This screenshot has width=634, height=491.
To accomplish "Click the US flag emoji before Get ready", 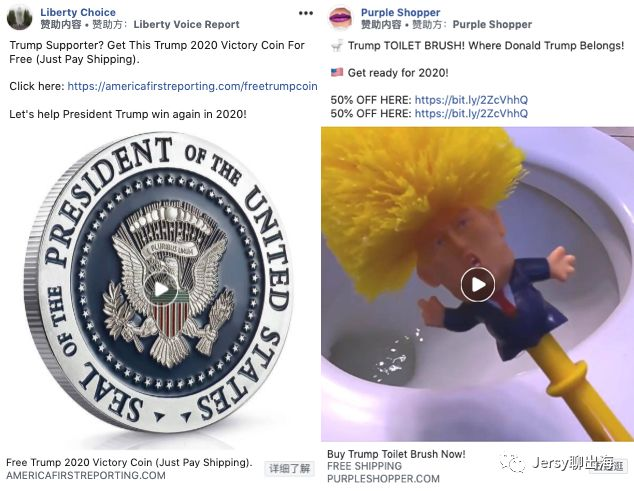I will [337, 72].
